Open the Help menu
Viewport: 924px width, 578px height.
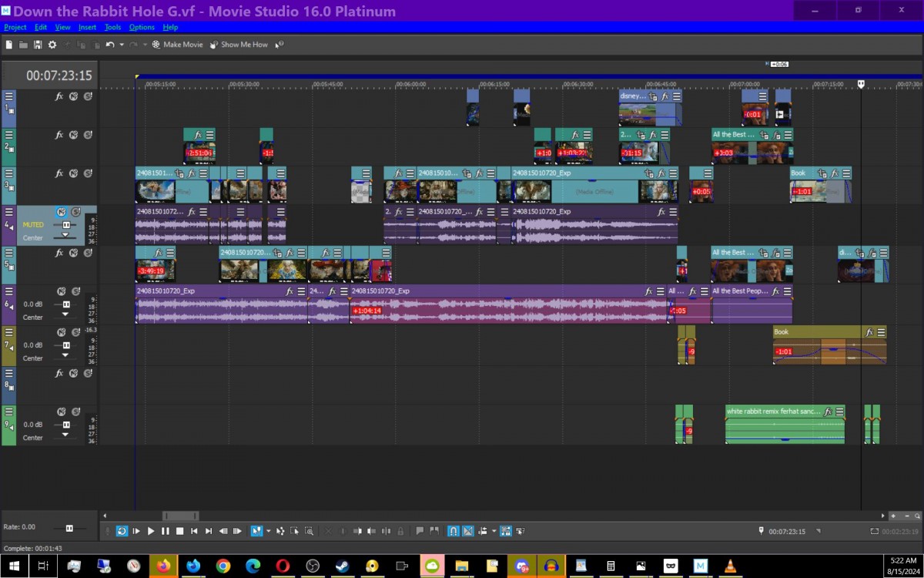point(170,27)
